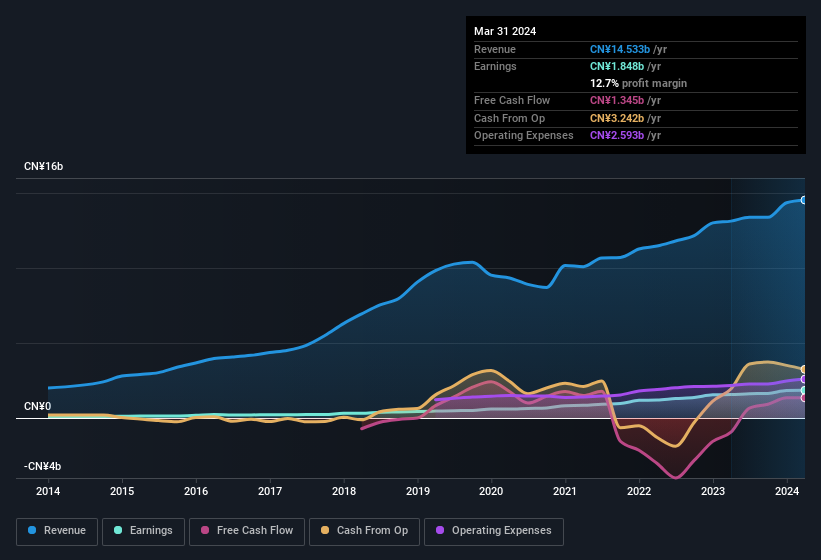The height and width of the screenshot is (560, 821).
Task: Click the 12.7% profit margin text
Action: (638, 83)
